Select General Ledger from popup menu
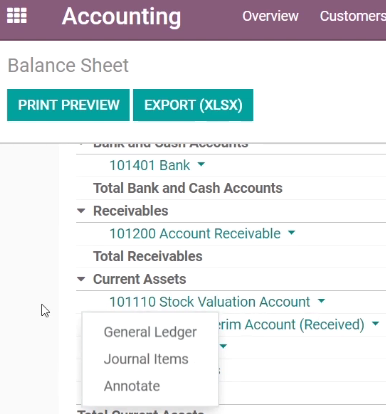This screenshot has height=414, width=386. [150, 332]
